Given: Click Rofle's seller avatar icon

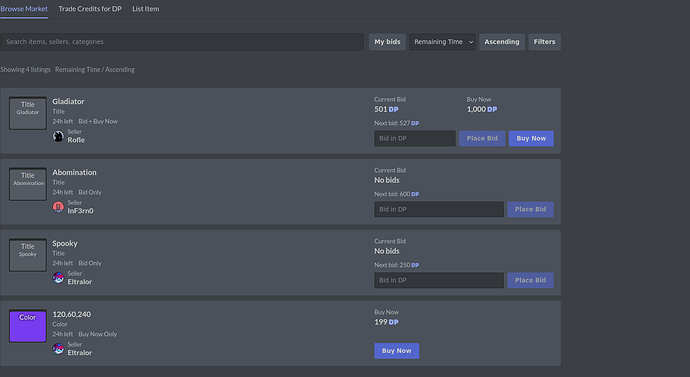Looking at the screenshot, I should pyautogui.click(x=58, y=136).
